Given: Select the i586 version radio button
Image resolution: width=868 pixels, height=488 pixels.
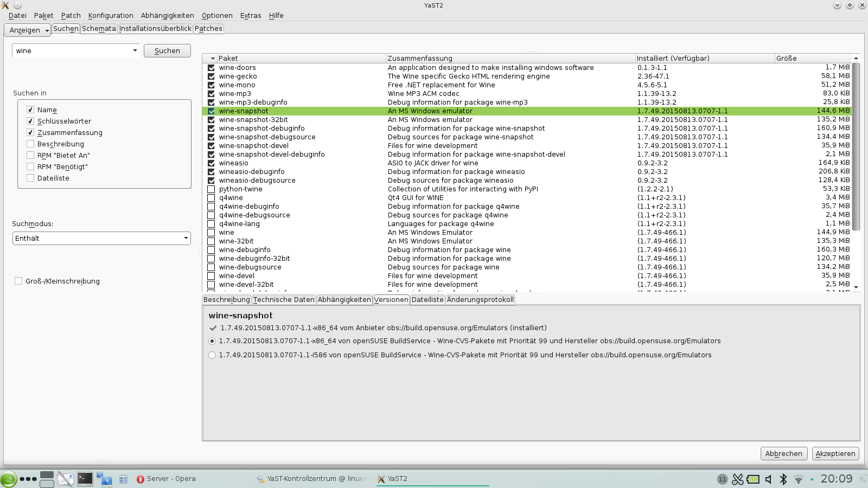Looking at the screenshot, I should tap(212, 355).
